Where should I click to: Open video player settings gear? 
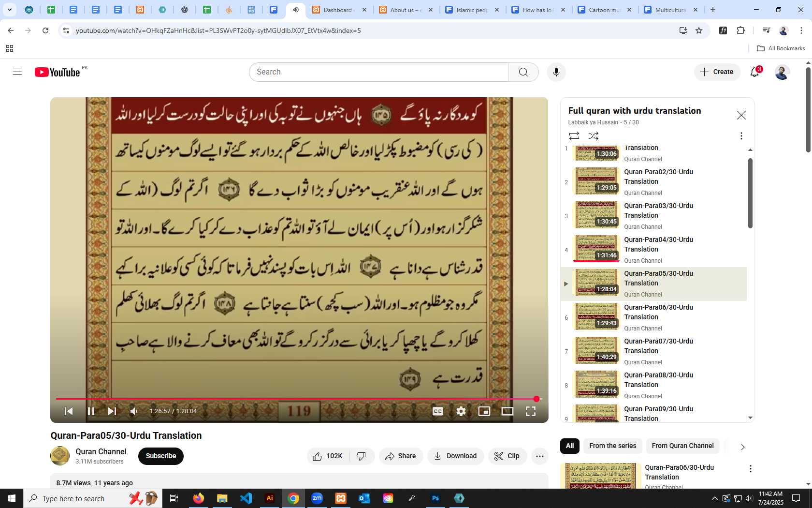461,411
